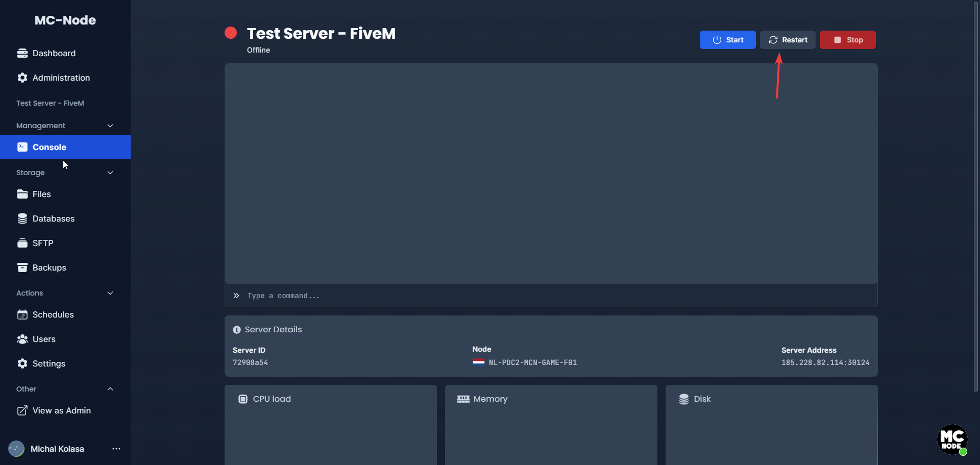980x465 pixels.
Task: Click the page vertical scrollbar
Action: click(x=976, y=197)
